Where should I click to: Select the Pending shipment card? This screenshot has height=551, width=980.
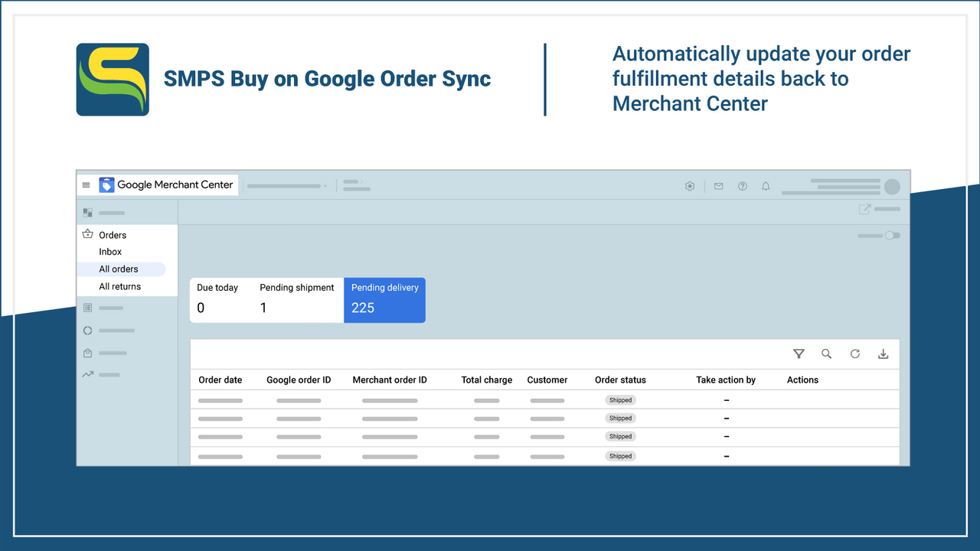[298, 300]
